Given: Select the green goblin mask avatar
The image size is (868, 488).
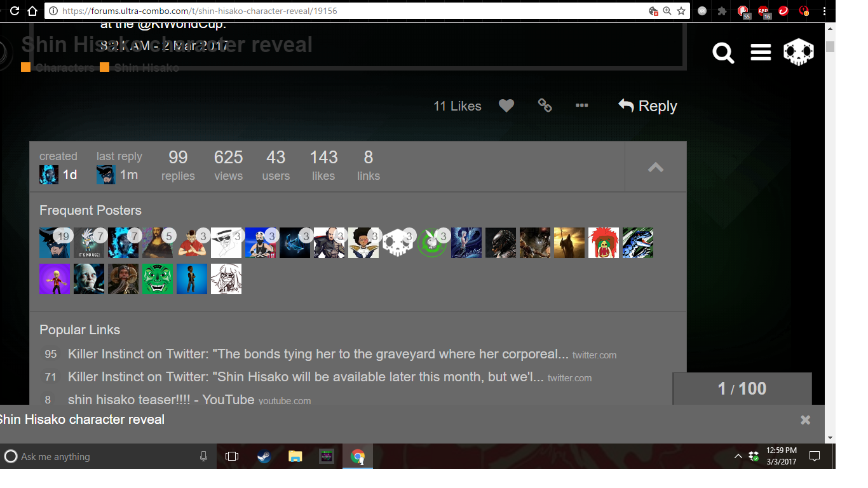Looking at the screenshot, I should point(158,279).
